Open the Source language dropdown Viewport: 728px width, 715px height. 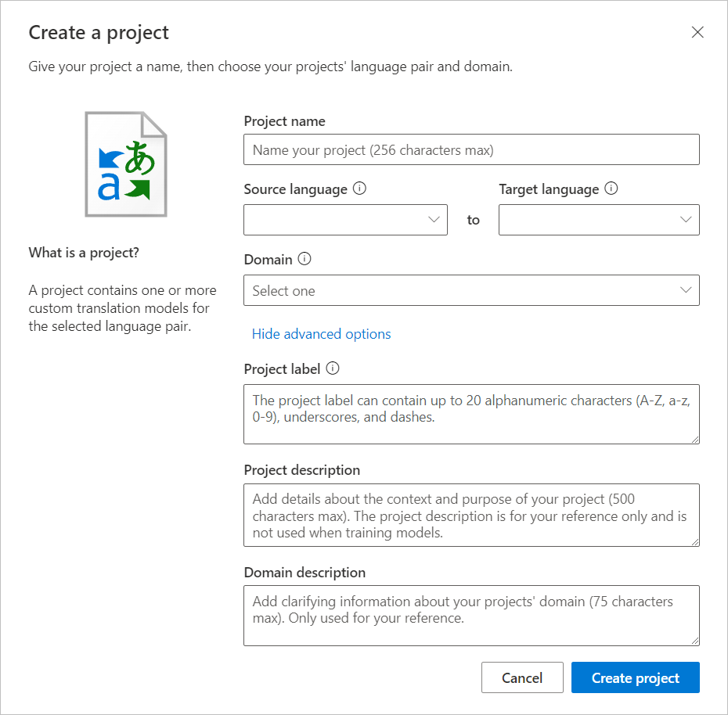coord(345,220)
